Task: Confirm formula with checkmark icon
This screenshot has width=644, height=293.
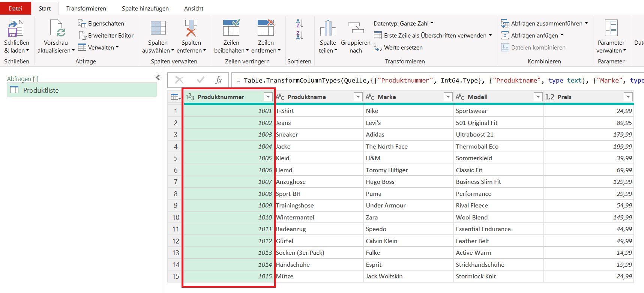Action: click(x=201, y=80)
